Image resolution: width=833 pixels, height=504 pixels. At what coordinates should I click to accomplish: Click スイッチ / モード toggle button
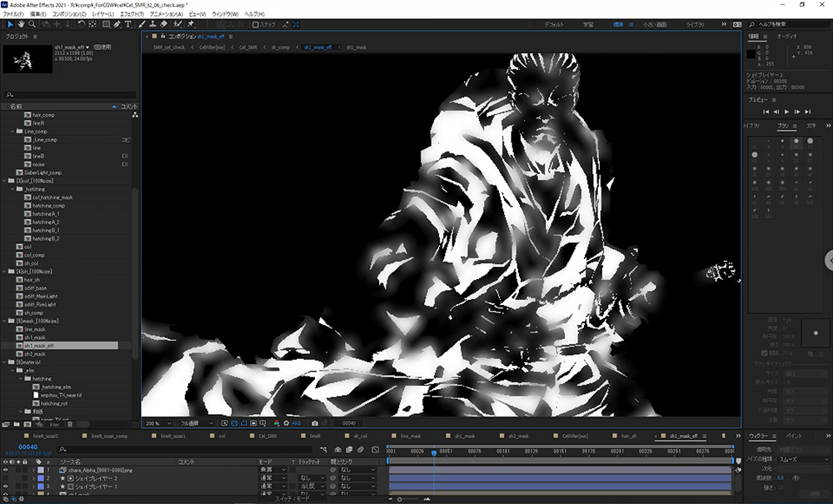click(x=292, y=499)
